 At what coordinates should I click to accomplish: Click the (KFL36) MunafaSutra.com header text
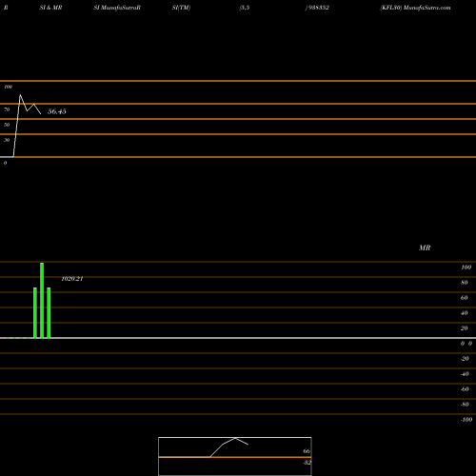point(415,8)
